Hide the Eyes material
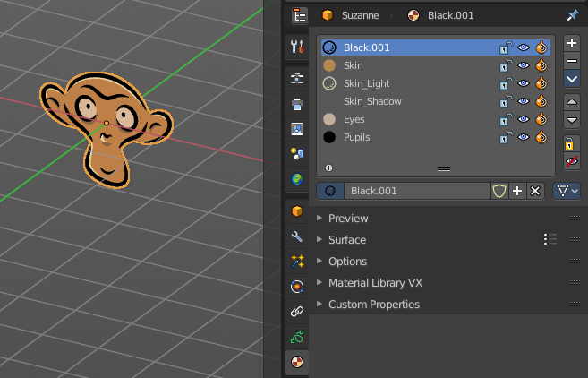Screen dimensions: 588x378 tap(524, 119)
